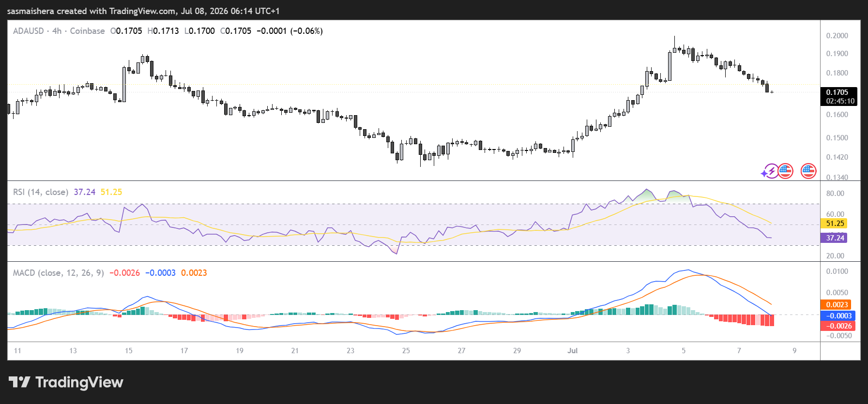Click the close value C0.1705 in legend
The height and width of the screenshot is (404, 868).
tap(236, 31)
